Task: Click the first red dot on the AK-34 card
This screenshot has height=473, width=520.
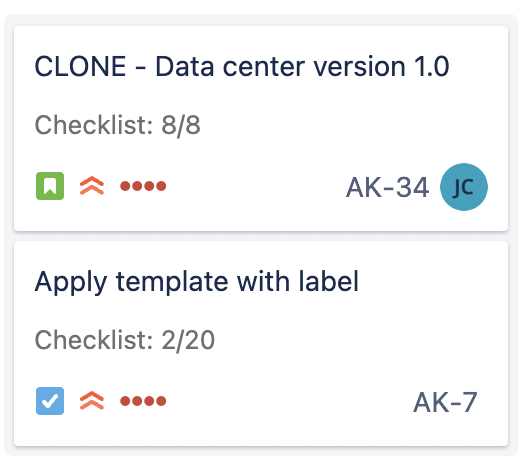Action: point(125,186)
